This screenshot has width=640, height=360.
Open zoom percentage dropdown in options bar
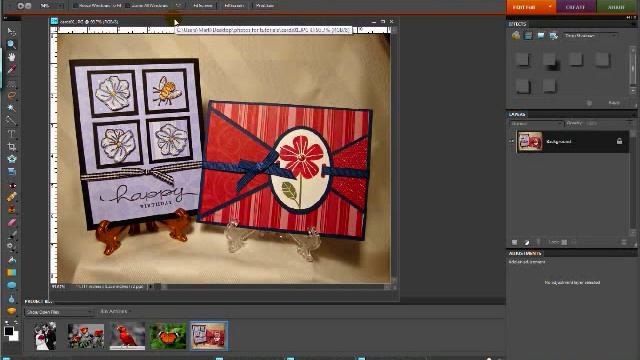click(x=61, y=6)
